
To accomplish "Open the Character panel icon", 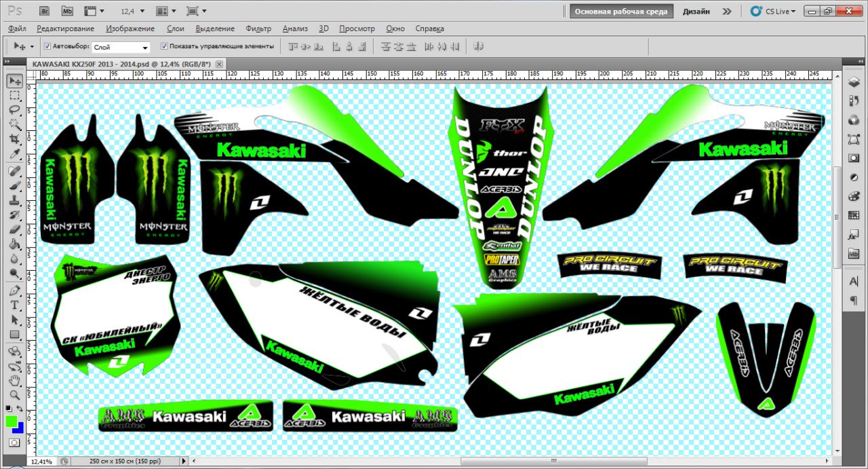I will 854,281.
